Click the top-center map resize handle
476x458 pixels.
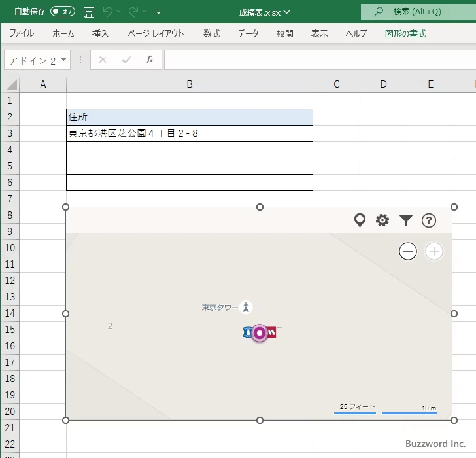coord(260,207)
